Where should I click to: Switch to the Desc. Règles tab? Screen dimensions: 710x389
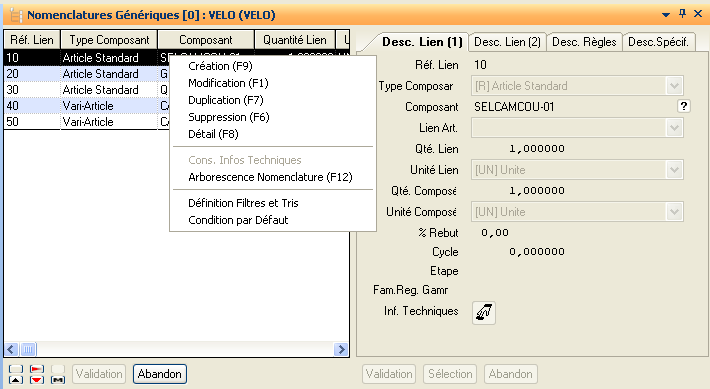[584, 42]
